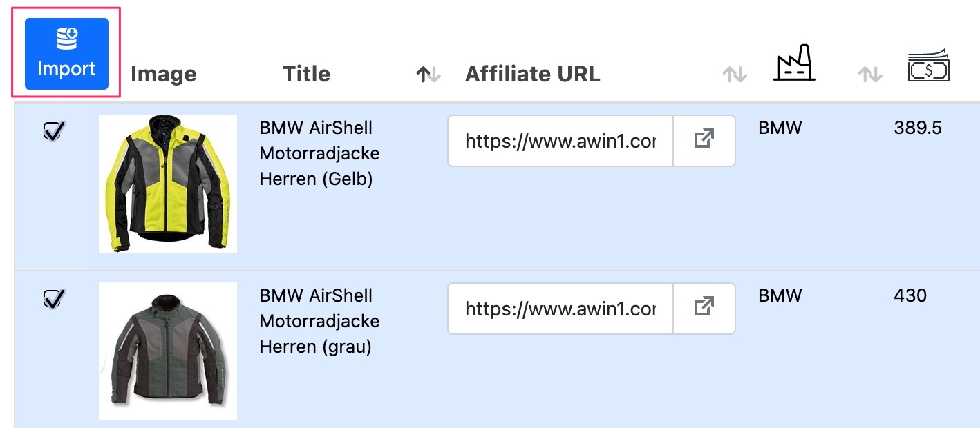Screen dimensions: 980x428
Task: Click the Import button
Action: click(x=66, y=54)
